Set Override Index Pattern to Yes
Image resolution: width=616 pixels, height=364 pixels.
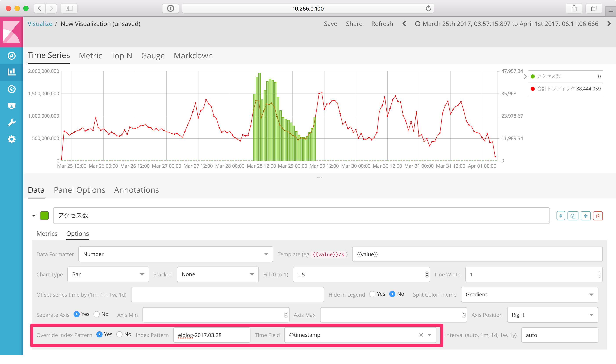click(x=99, y=334)
